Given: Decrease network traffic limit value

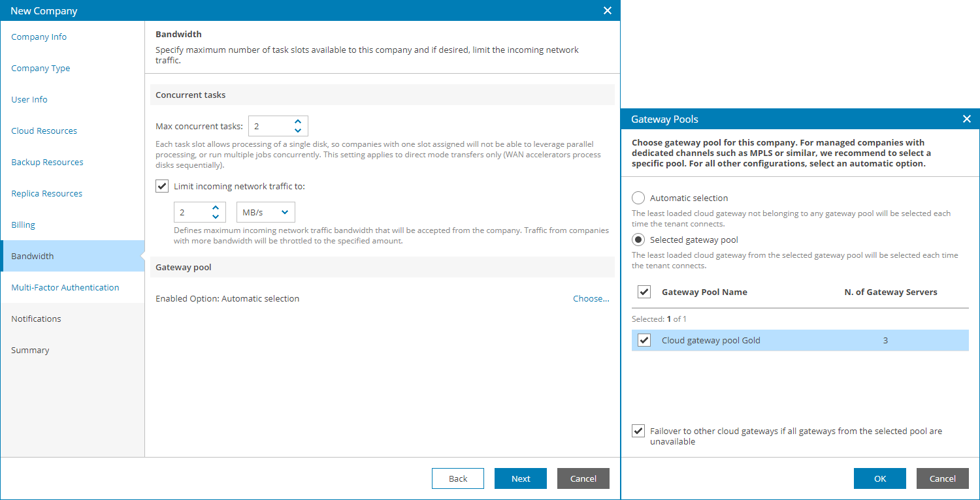Looking at the screenshot, I should (x=216, y=217).
